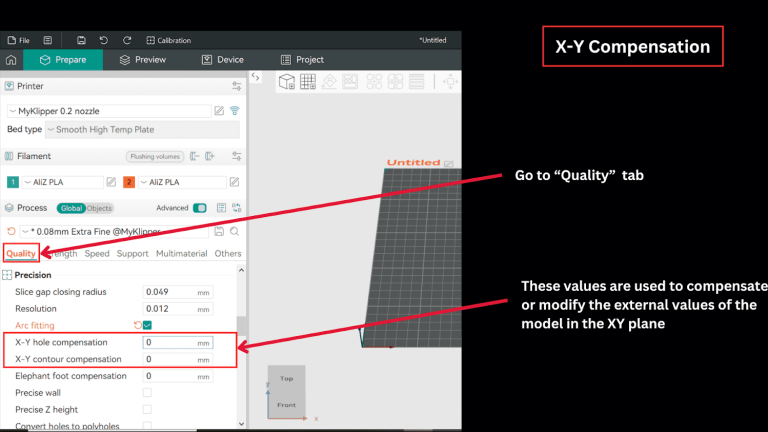This screenshot has height=432, width=768.
Task: Click the compare presets icon
Action: [x=237, y=208]
